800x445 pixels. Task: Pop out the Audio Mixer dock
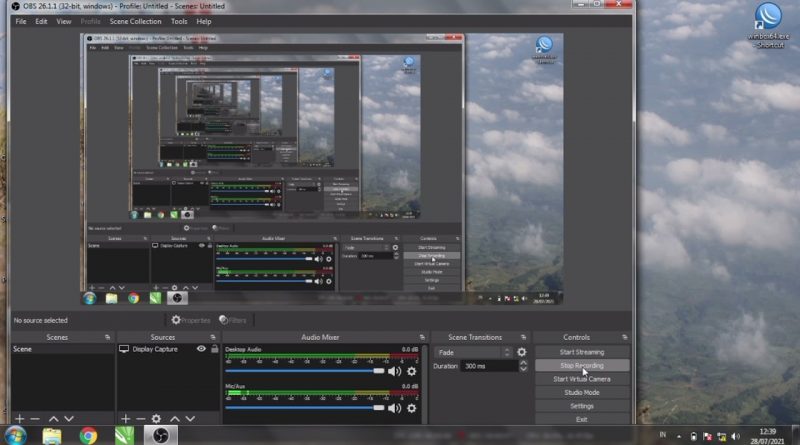point(421,337)
